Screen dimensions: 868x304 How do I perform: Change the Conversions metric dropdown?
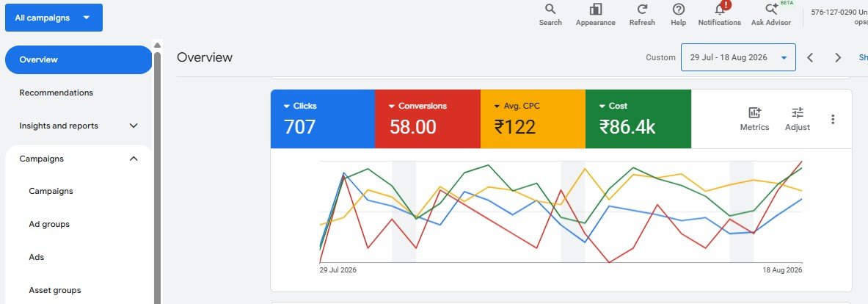point(417,106)
